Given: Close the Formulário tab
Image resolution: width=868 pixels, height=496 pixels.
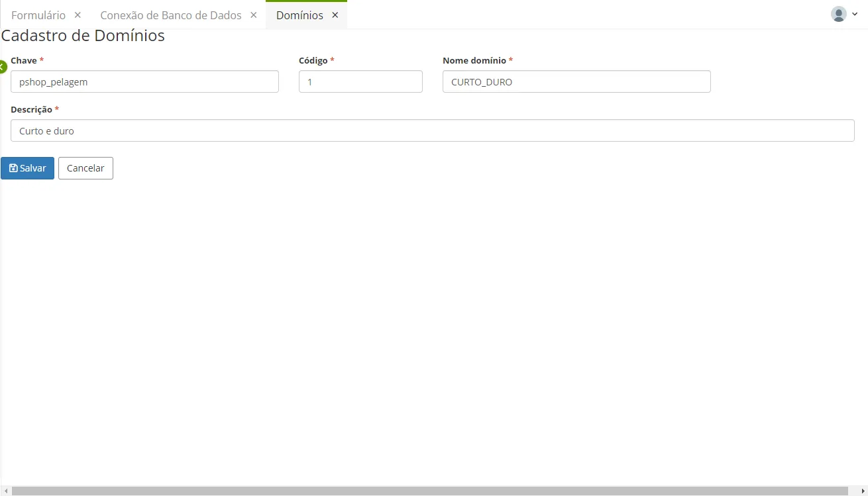Looking at the screenshot, I should 78,15.
